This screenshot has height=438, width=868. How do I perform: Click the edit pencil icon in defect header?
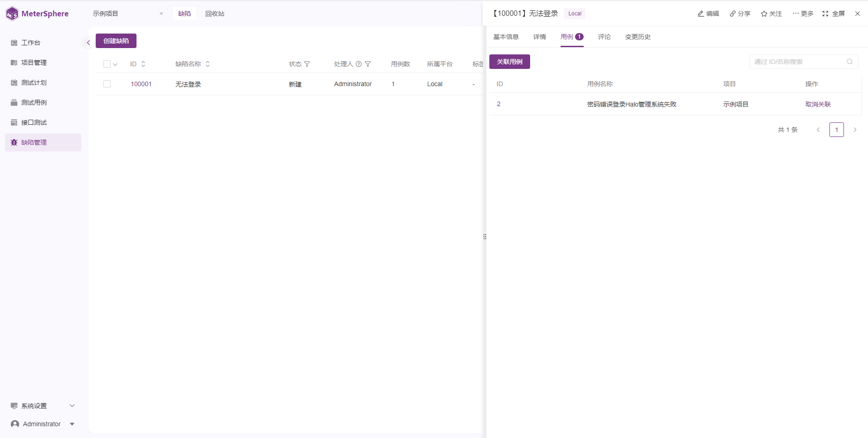point(701,14)
